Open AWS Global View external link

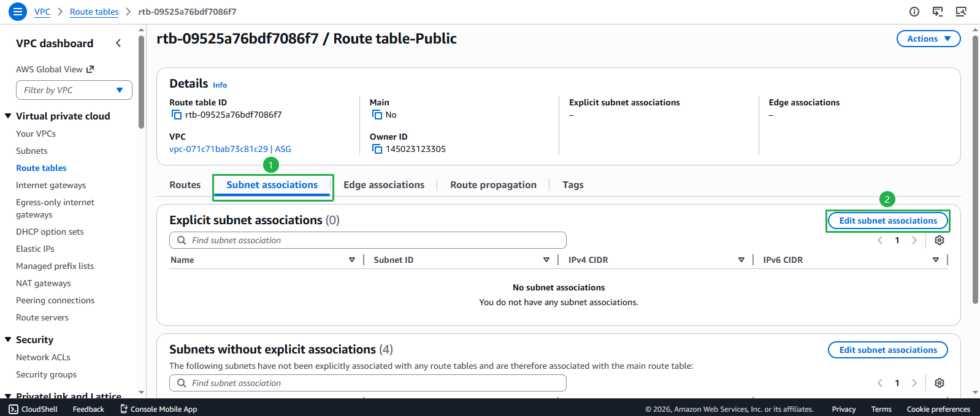(x=55, y=69)
